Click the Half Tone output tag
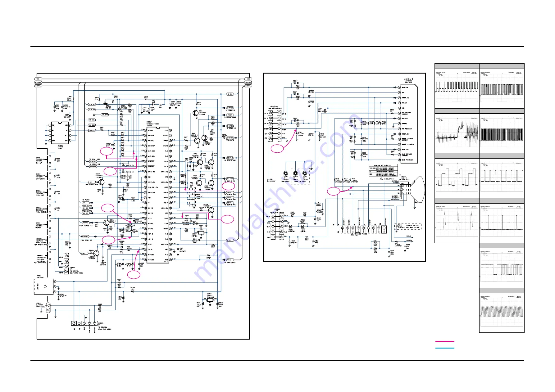The height and width of the screenshot is (392, 555). pyautogui.click(x=230, y=179)
